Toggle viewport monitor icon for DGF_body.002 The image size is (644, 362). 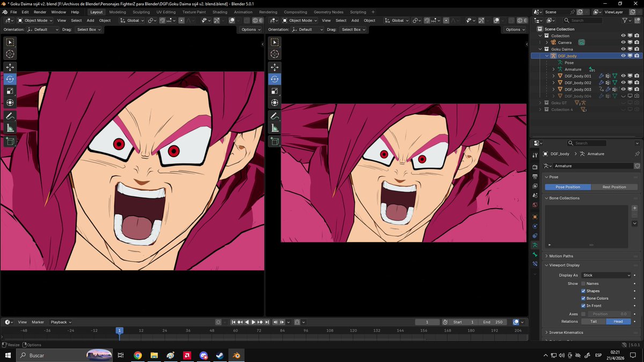point(630,83)
